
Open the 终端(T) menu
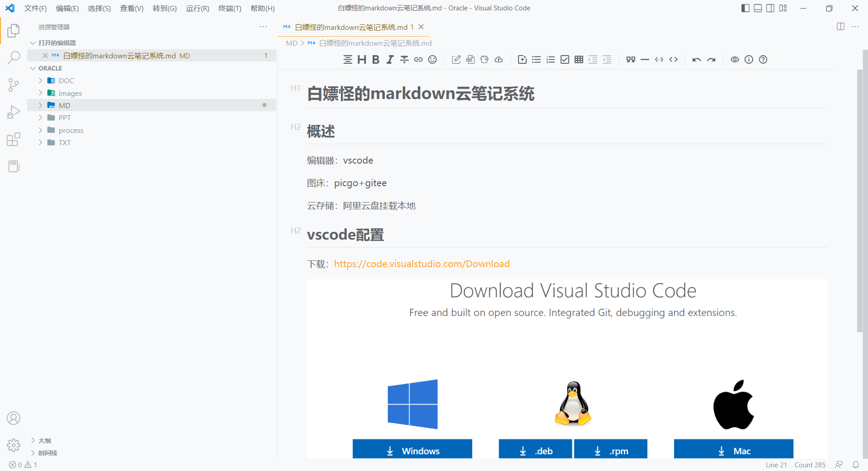pos(230,8)
